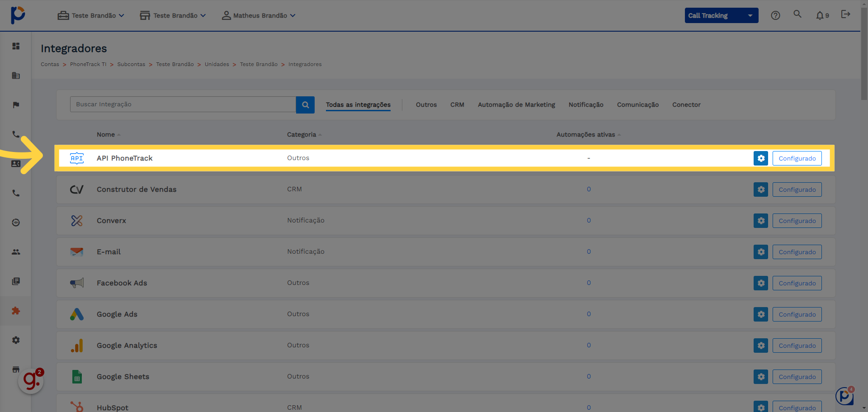This screenshot has height=412, width=868.
Task: Select the Todas as integrações tab
Action: click(x=358, y=105)
